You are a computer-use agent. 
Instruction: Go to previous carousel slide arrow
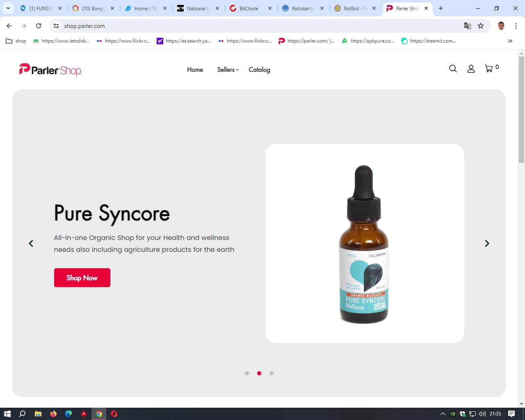[x=31, y=244]
